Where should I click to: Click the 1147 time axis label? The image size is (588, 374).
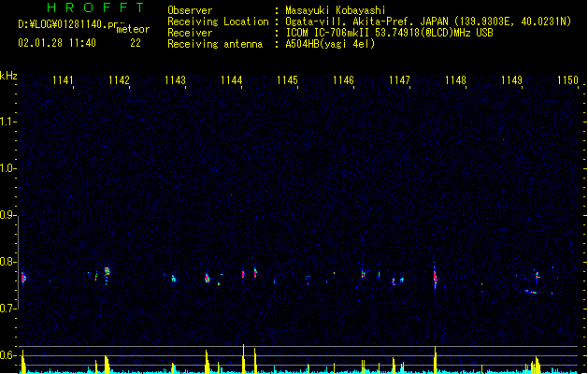(399, 80)
